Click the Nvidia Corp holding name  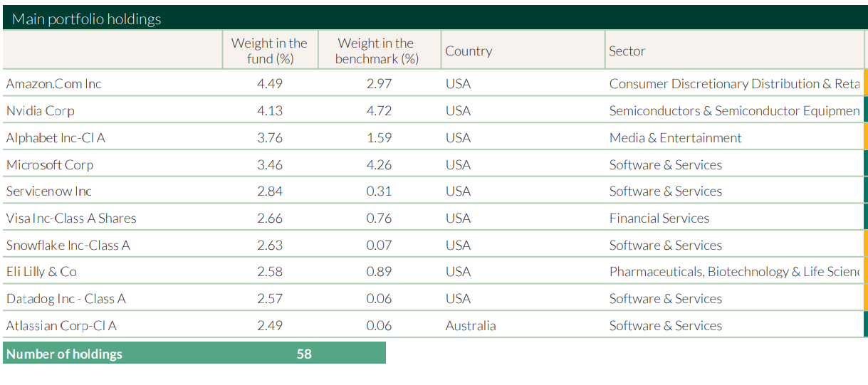(x=41, y=111)
